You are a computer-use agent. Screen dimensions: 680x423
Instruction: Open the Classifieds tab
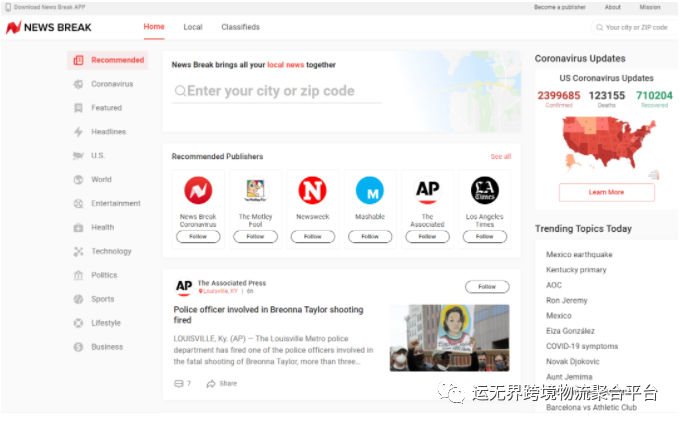tap(241, 27)
